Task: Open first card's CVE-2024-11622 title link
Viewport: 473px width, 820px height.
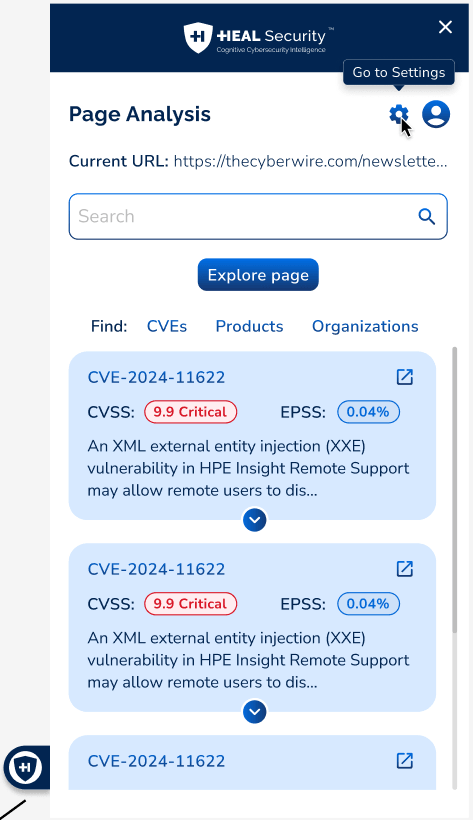Action: (156, 377)
